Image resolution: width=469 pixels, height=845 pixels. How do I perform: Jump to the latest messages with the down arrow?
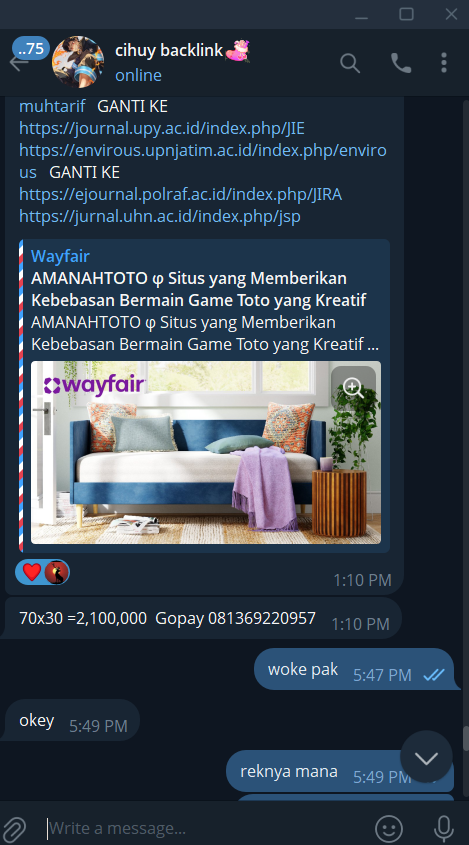pos(426,758)
